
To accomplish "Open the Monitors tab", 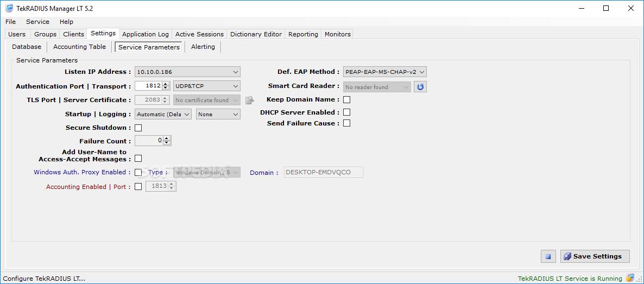I will click(338, 34).
